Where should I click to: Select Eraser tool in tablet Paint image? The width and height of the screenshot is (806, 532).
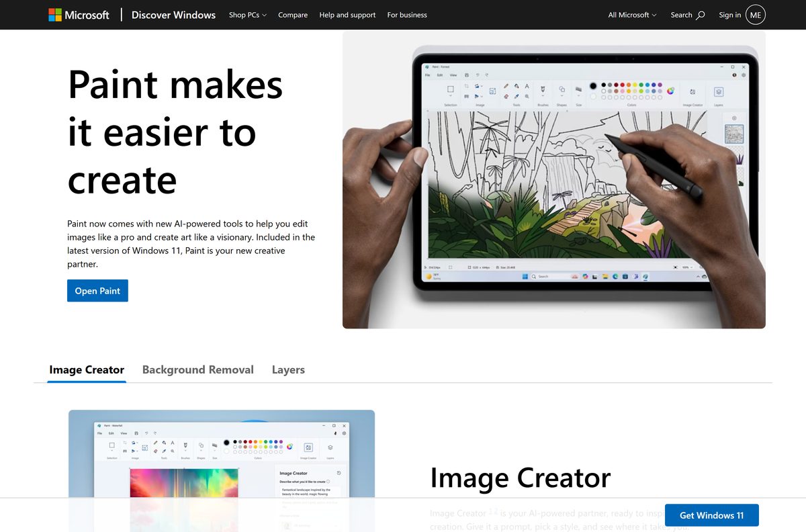(x=506, y=96)
